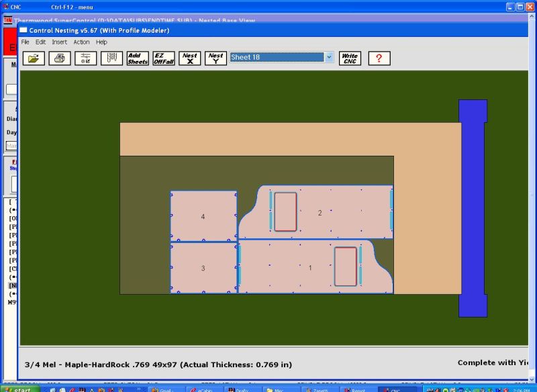
Task: Click the EZ OffFall button
Action: coord(163,58)
